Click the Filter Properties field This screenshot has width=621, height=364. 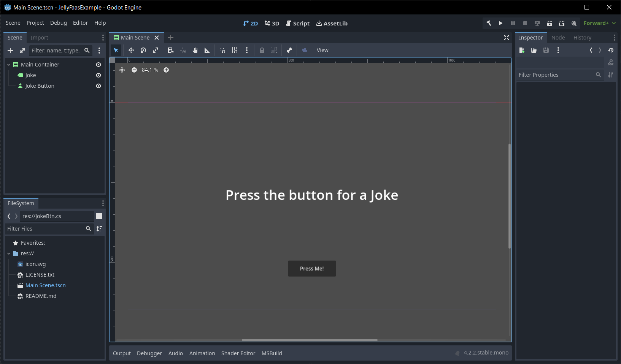560,75
